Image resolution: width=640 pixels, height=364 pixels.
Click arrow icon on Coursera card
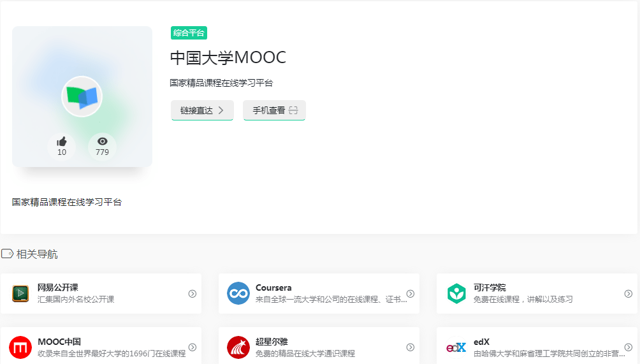[411, 294]
